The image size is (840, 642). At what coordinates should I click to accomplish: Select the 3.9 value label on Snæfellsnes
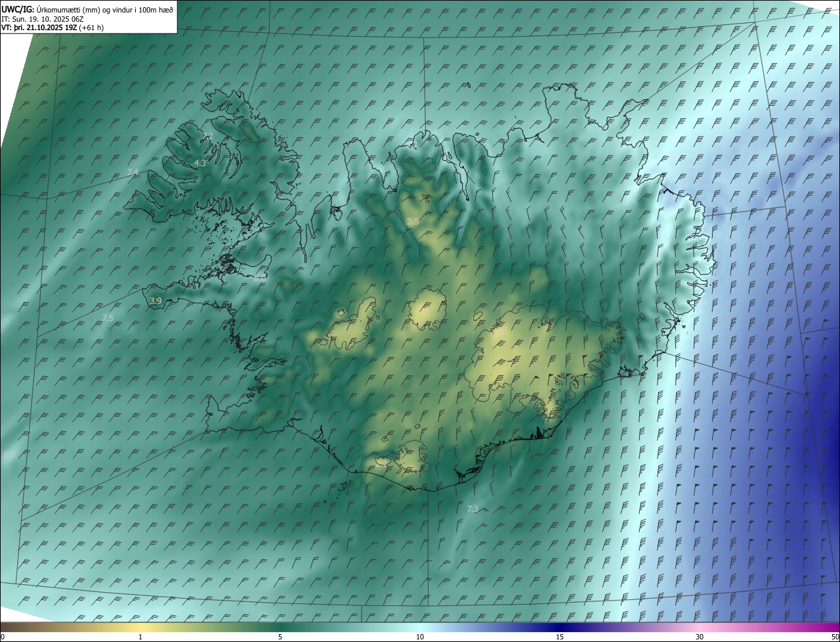tap(156, 301)
